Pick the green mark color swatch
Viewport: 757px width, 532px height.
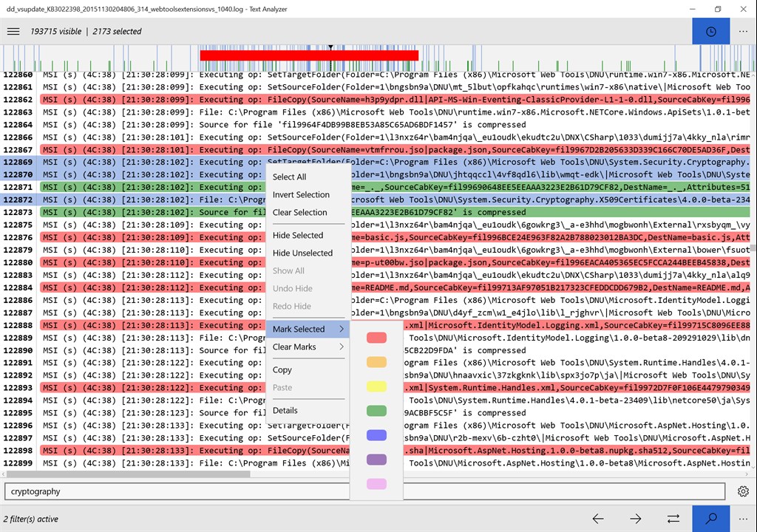[x=376, y=411]
